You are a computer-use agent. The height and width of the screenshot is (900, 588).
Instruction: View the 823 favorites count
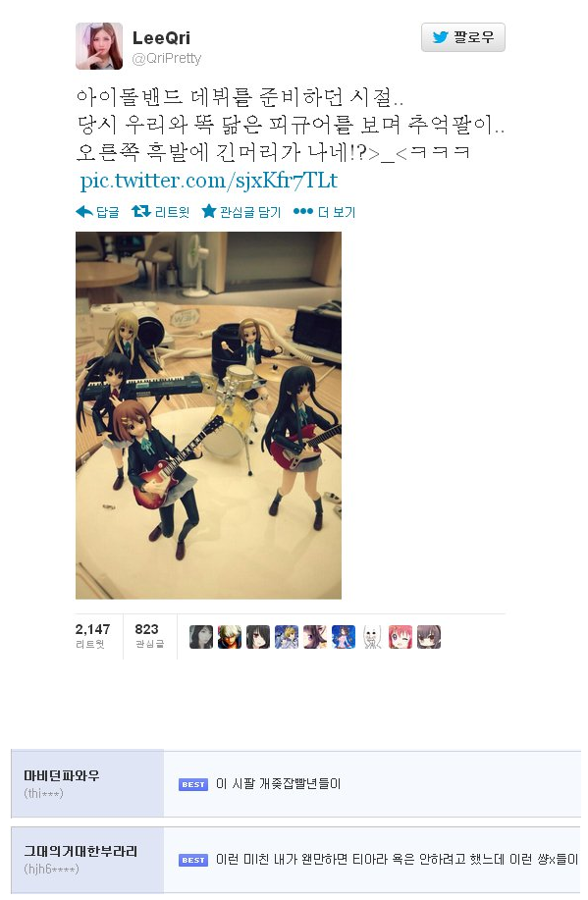point(149,636)
